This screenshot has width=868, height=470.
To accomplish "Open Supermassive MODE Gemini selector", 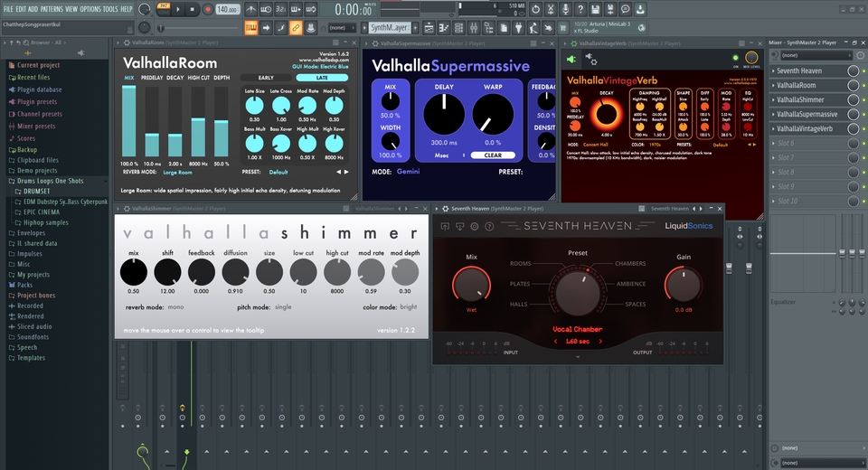I will coord(408,172).
